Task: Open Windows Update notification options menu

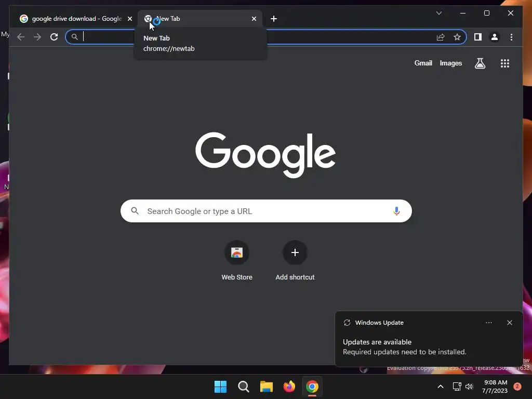Action: (x=488, y=323)
